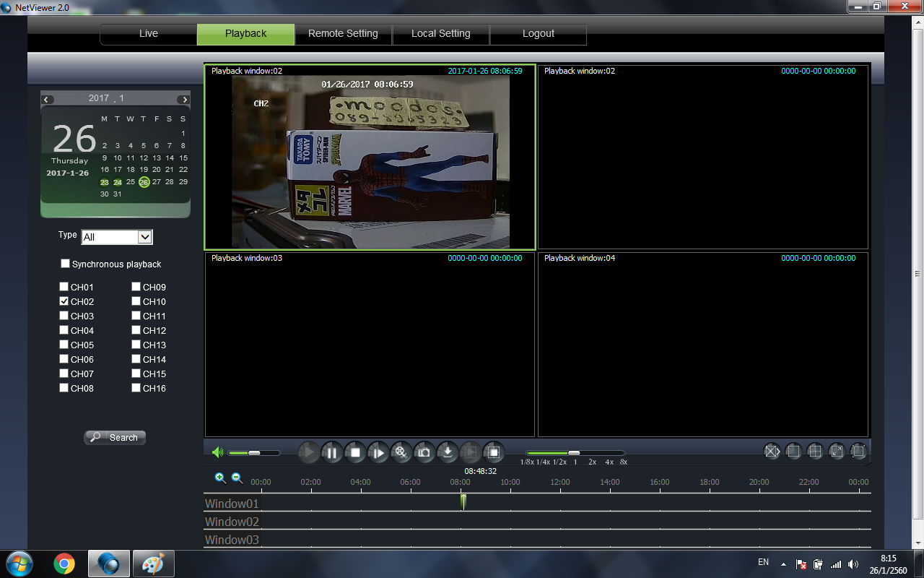
Task: Zoom out on the timeline
Action: 237,478
